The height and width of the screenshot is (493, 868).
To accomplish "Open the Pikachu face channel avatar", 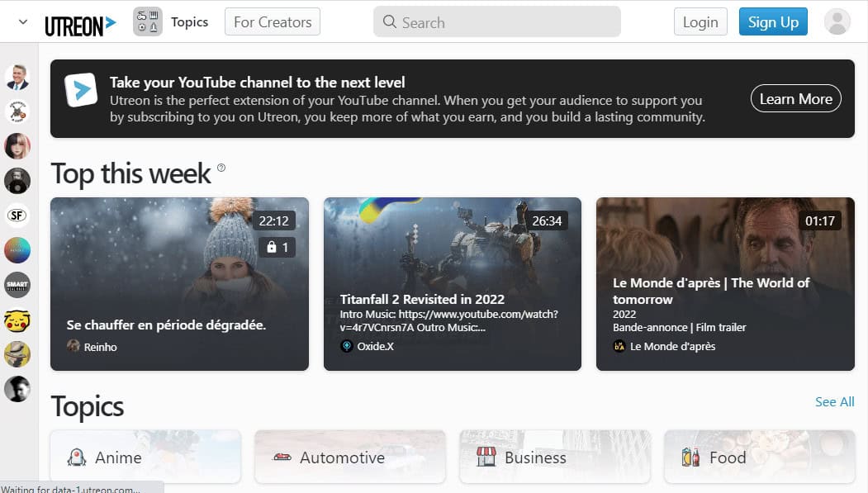I will point(17,320).
